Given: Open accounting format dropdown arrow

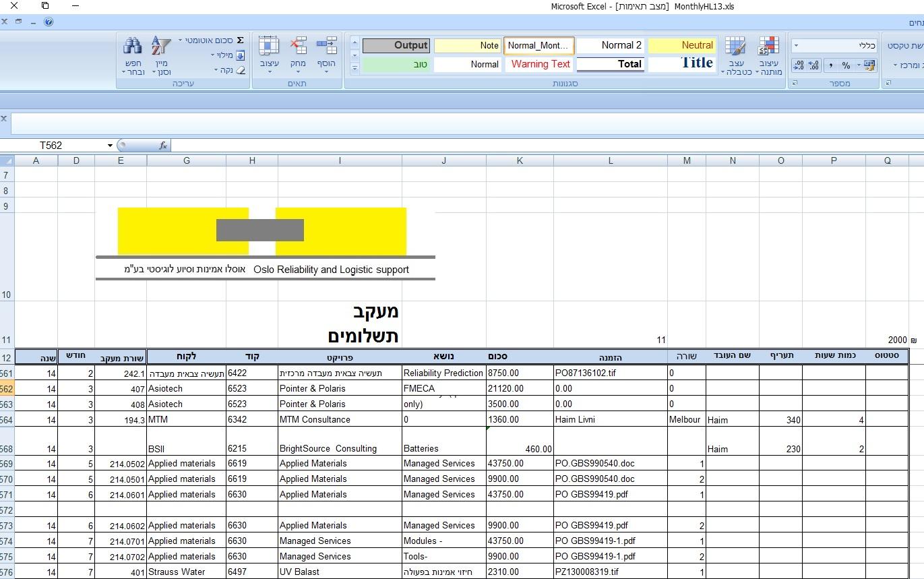Looking at the screenshot, I should [x=859, y=65].
